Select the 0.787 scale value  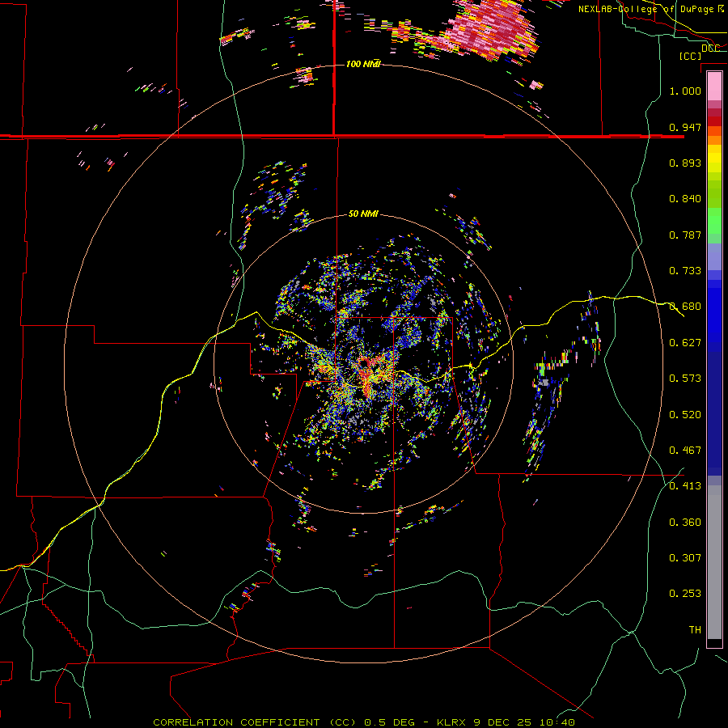[685, 235]
